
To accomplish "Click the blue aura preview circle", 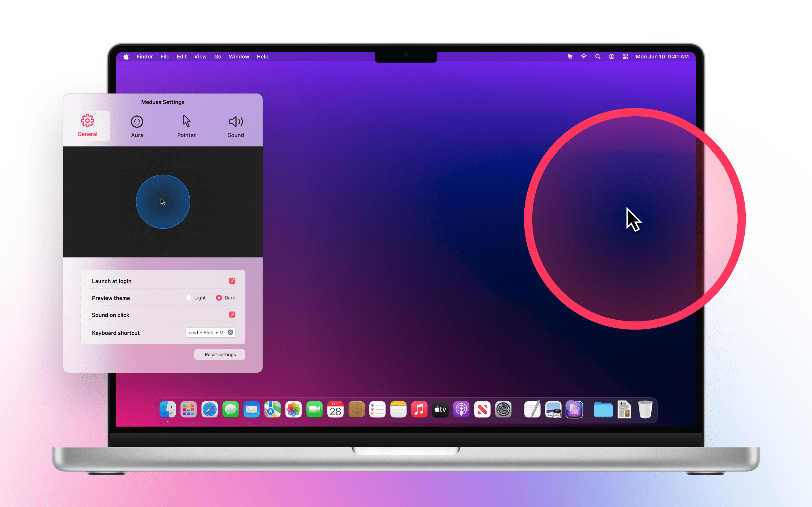I will (163, 201).
